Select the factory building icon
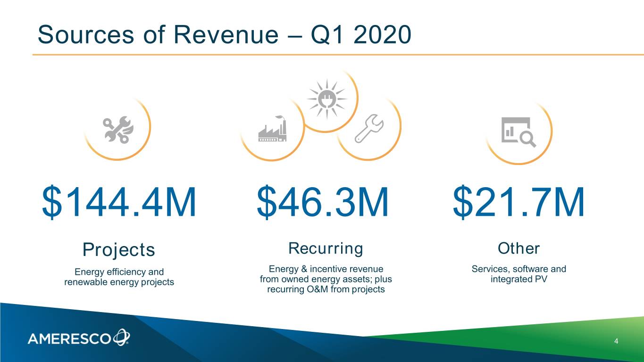 click(x=272, y=129)
